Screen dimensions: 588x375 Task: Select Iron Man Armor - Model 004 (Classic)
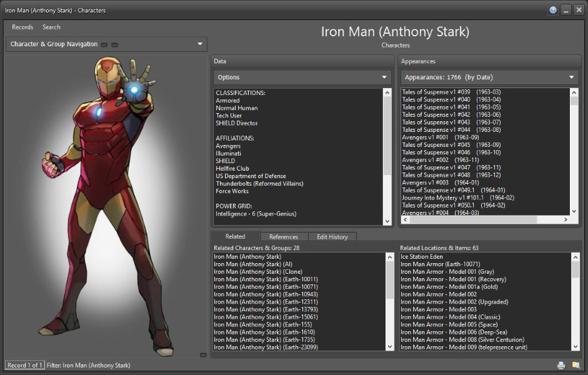(x=451, y=317)
